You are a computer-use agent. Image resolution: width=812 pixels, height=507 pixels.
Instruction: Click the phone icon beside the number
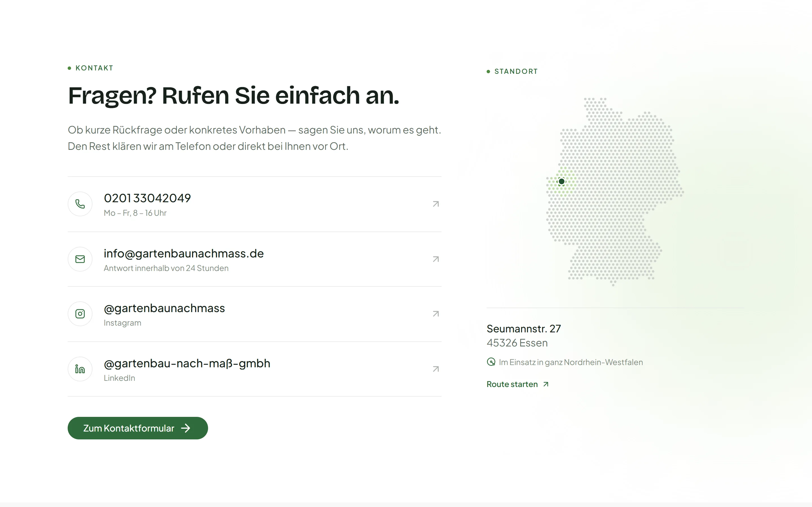tap(80, 204)
